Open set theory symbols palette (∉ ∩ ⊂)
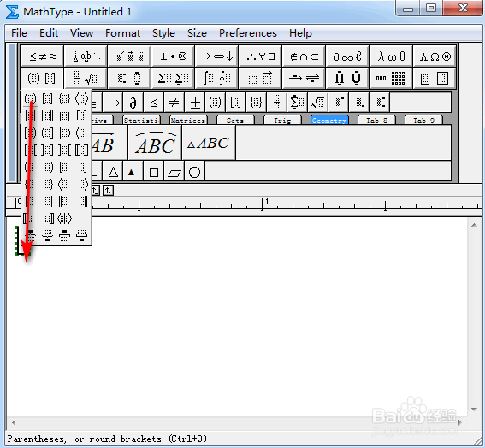Viewport: 485px width, 448px height. [304, 56]
